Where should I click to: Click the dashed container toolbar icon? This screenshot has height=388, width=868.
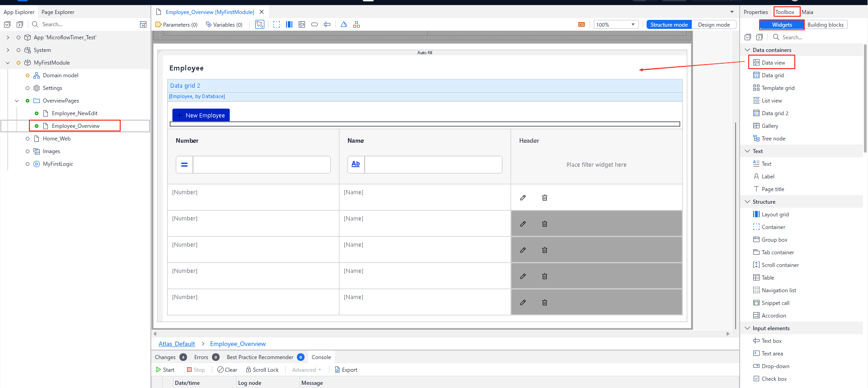277,24
